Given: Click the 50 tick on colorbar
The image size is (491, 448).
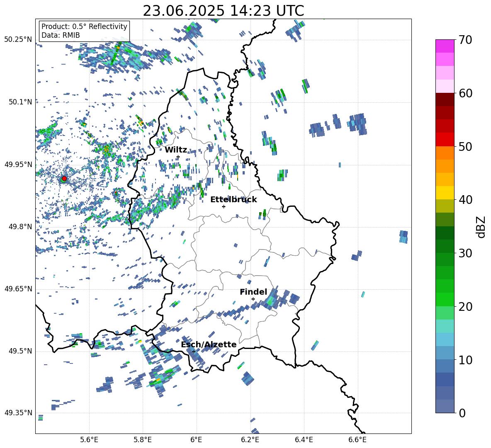Looking at the screenshot, I should click(x=465, y=146).
